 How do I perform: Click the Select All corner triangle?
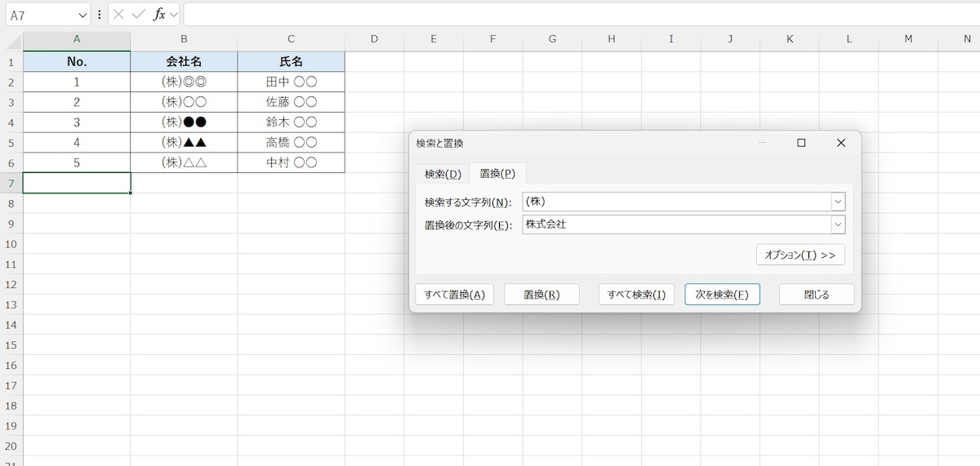coord(11,41)
